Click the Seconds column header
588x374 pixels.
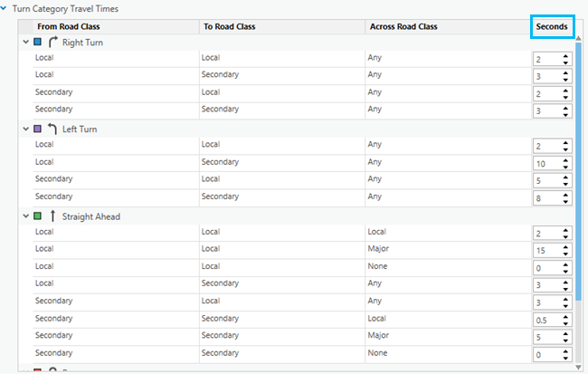click(551, 26)
